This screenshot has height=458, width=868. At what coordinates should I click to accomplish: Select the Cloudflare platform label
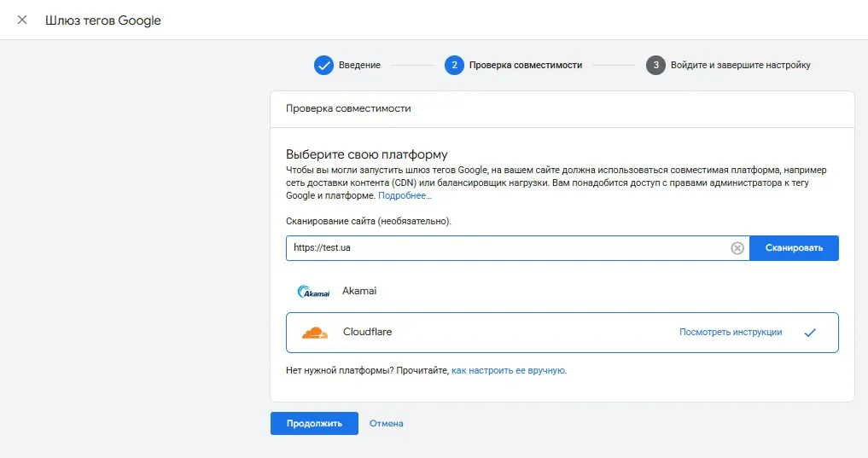click(x=367, y=332)
